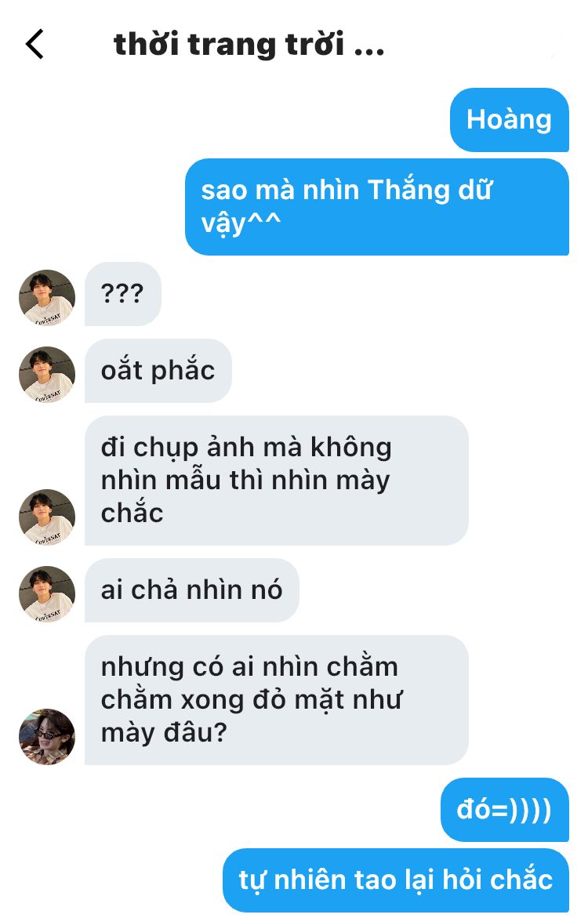The image size is (588, 918).
Task: Select the 'sao mà nhìn Thắng dữ vậy' bubble
Action: click(377, 207)
